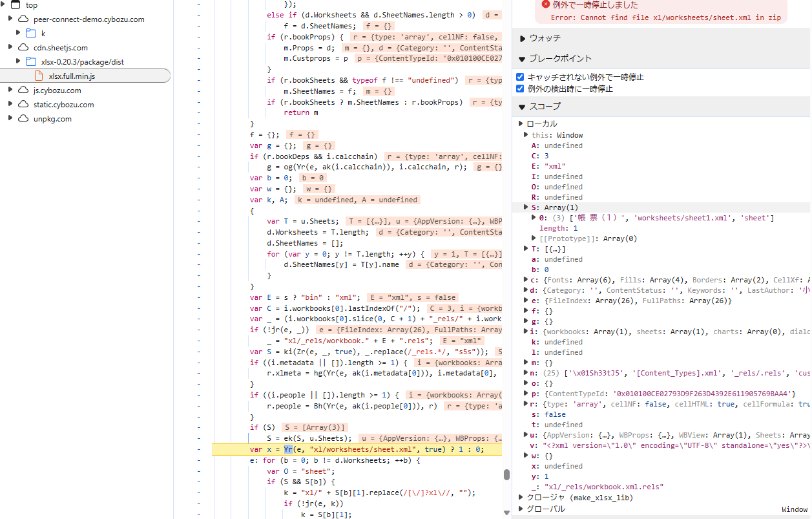Click the scope value 's: false'
The width and height of the screenshot is (812, 519).
pyautogui.click(x=548, y=414)
